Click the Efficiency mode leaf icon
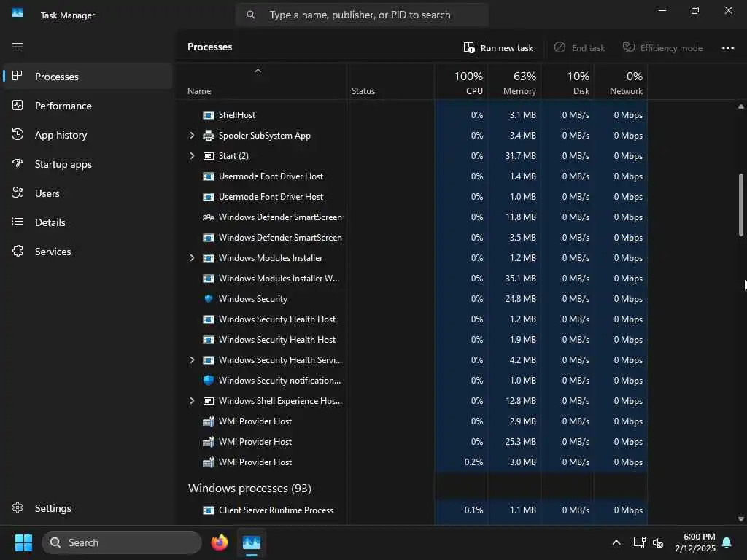 click(629, 47)
